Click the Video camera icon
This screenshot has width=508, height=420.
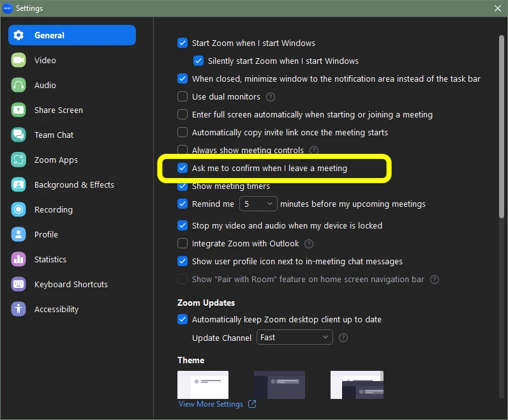[x=19, y=60]
